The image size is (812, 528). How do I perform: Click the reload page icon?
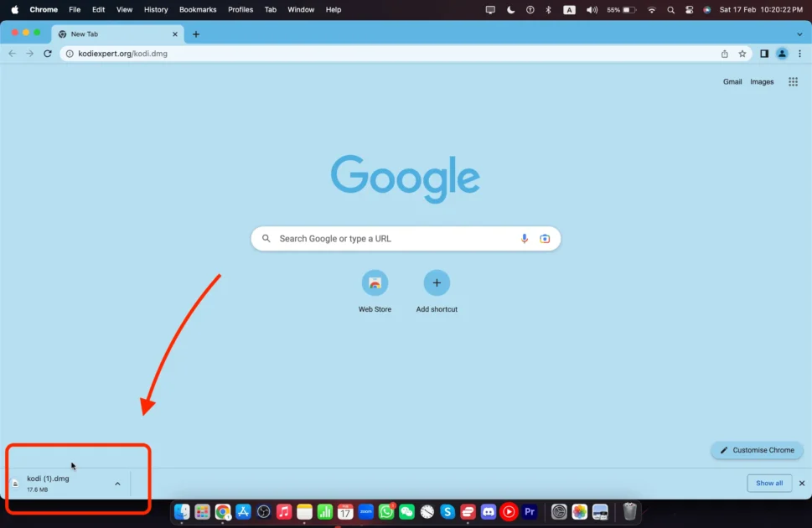pos(48,54)
